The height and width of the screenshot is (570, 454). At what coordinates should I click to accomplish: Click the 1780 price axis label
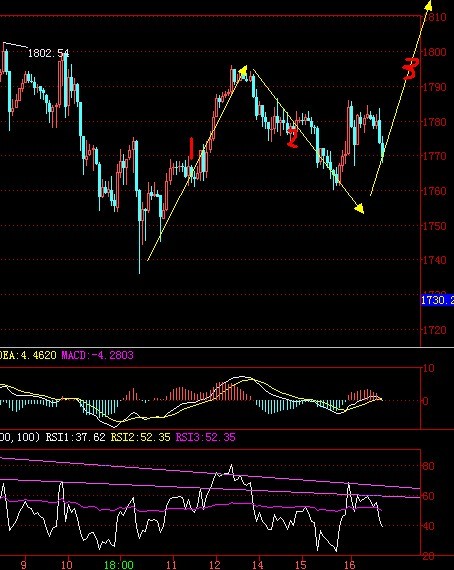[435, 122]
